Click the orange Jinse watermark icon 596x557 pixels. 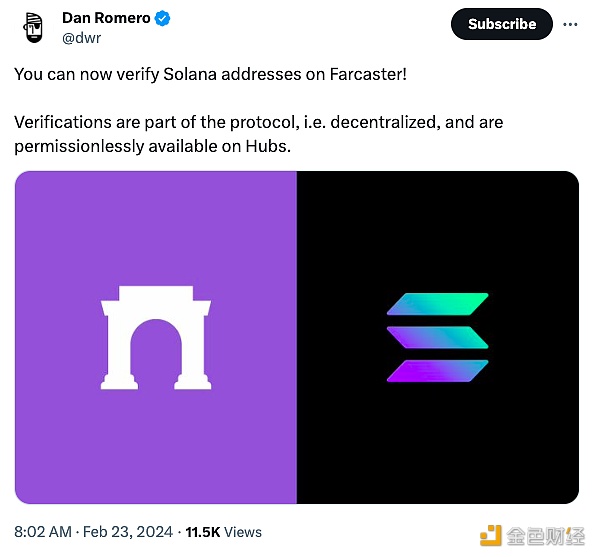(491, 535)
